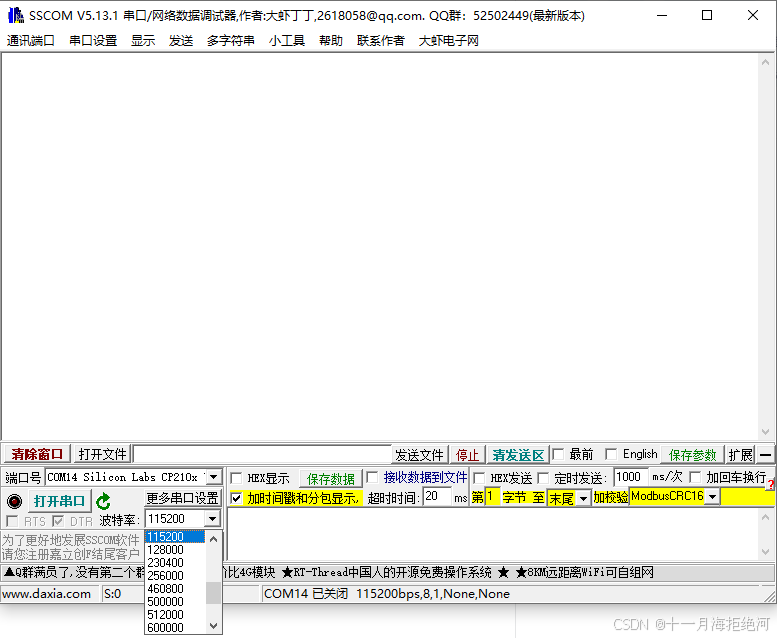Open the 显示 menu
This screenshot has height=638, width=777.
tap(143, 41)
